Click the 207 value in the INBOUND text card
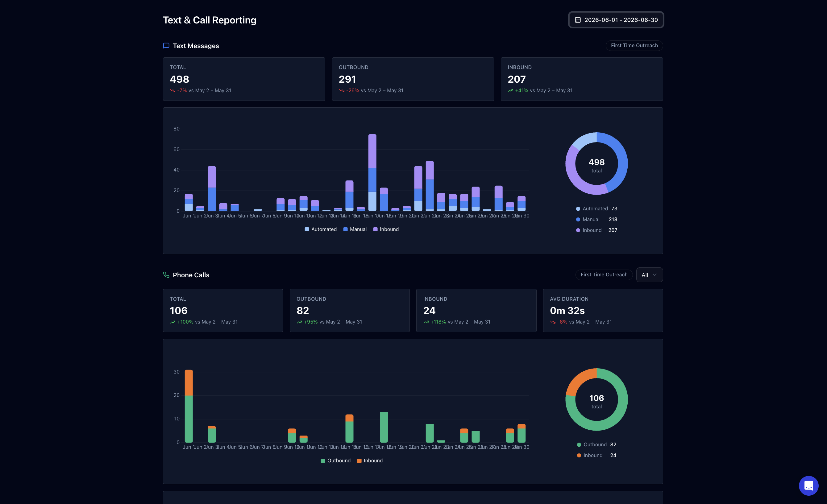Screen dimensions: 827x504 click(x=517, y=79)
